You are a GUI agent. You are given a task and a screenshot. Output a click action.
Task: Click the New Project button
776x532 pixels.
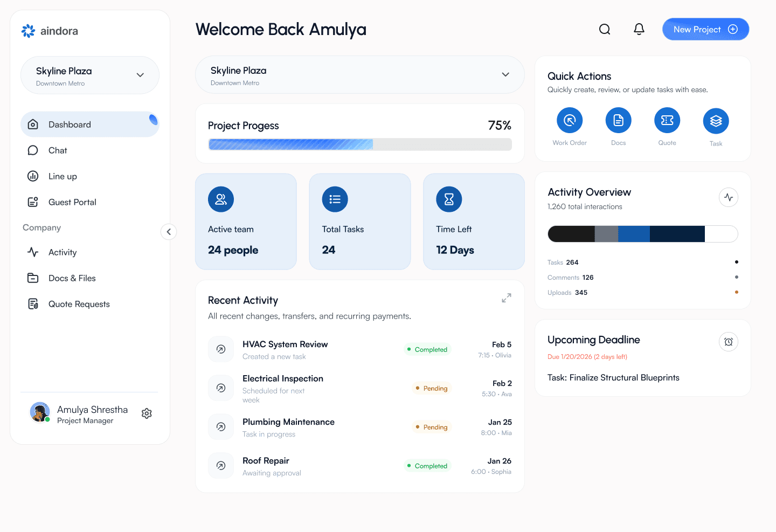click(706, 29)
